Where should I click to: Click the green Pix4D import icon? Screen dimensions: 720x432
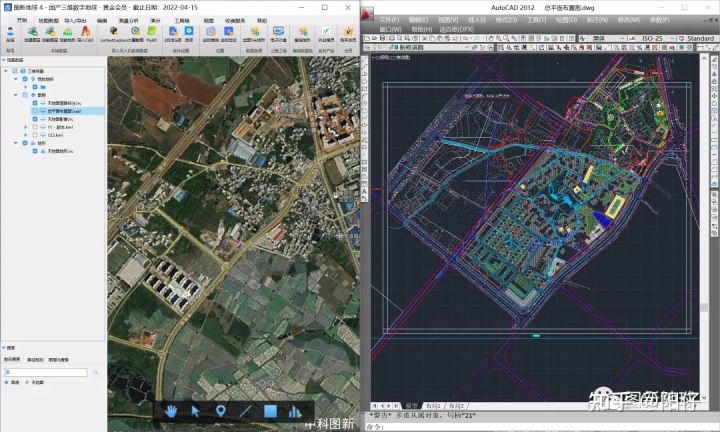click(152, 31)
